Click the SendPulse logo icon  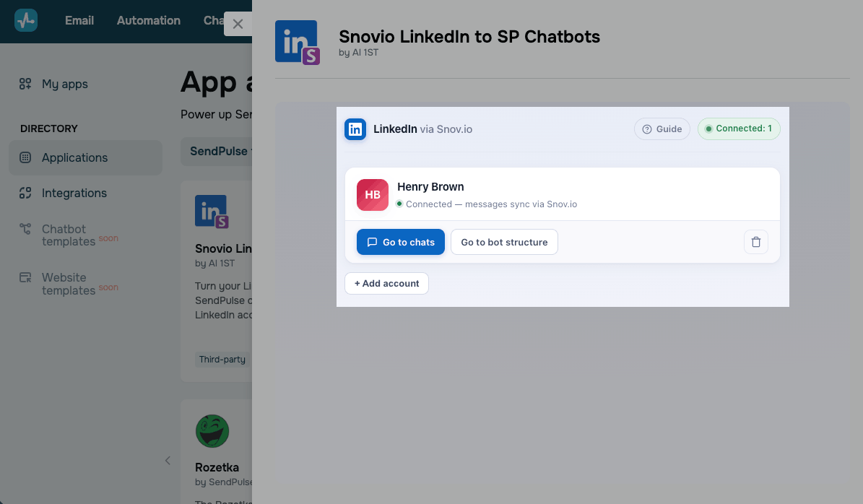[26, 20]
